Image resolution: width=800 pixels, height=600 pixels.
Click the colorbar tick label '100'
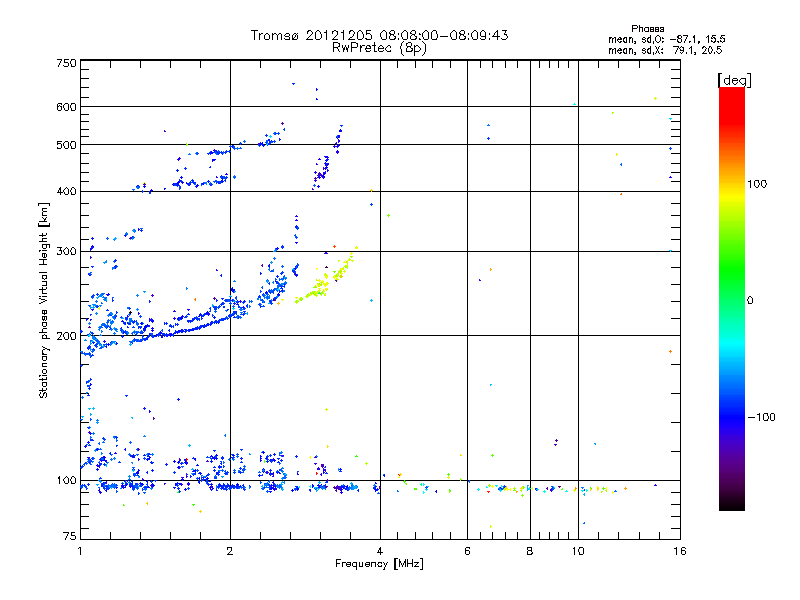pyautogui.click(x=757, y=184)
